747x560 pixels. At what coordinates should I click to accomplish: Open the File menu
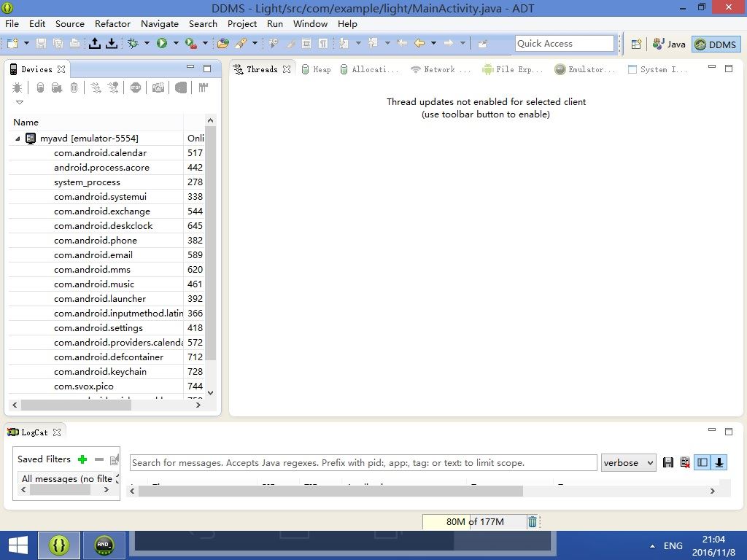pyautogui.click(x=12, y=24)
